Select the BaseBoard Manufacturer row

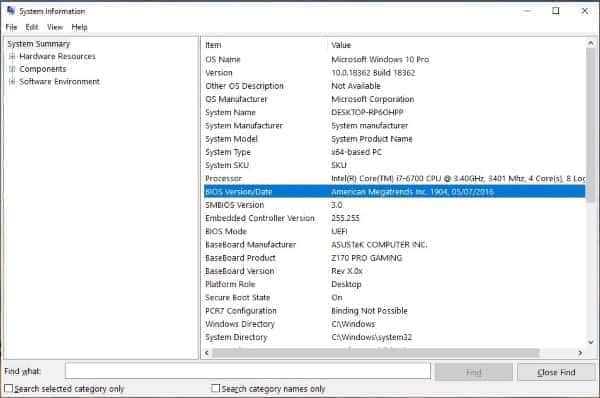coord(394,245)
